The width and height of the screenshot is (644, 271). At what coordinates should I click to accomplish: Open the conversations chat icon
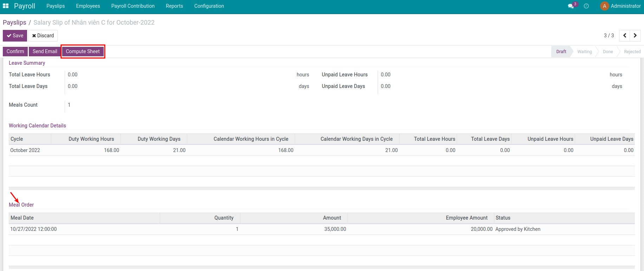(571, 6)
